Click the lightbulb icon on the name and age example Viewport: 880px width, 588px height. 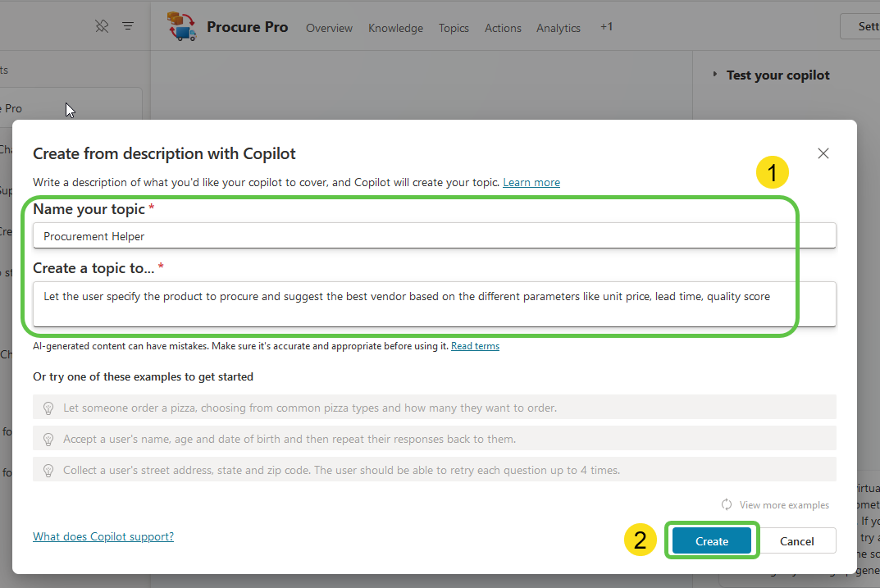point(48,439)
